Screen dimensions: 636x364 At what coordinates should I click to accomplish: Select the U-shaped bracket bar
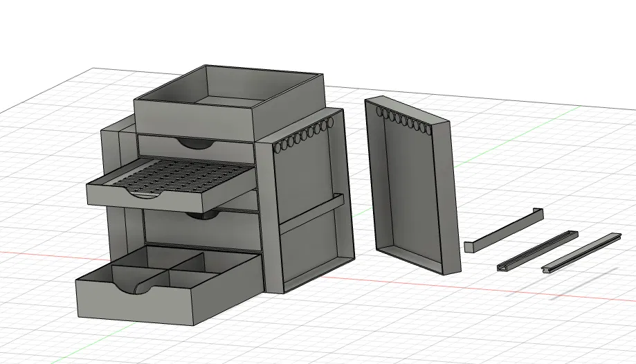[504, 230]
